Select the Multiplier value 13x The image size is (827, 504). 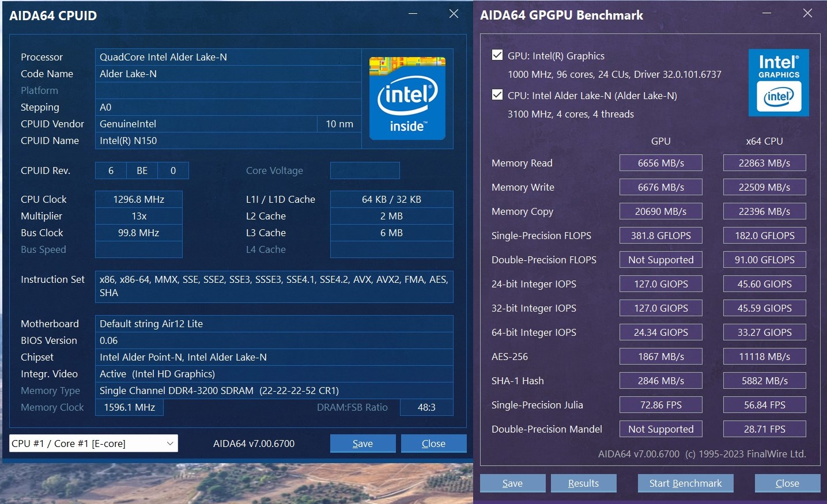click(x=139, y=216)
